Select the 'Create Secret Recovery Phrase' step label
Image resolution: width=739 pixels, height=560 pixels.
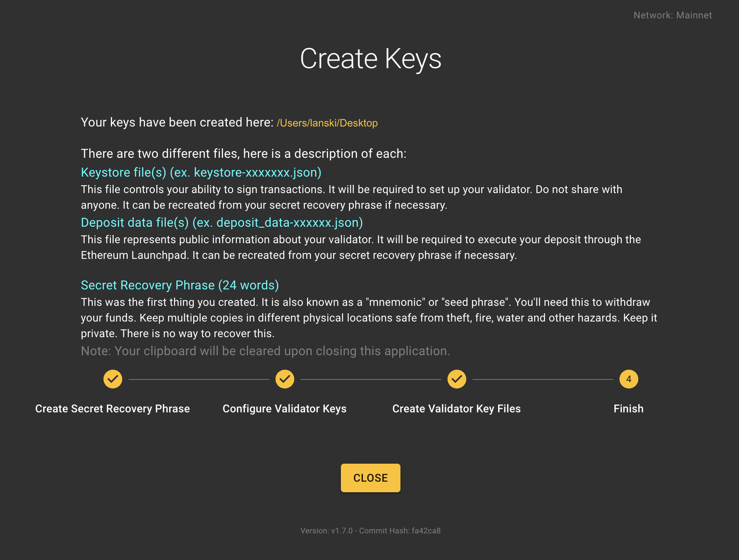(112, 408)
